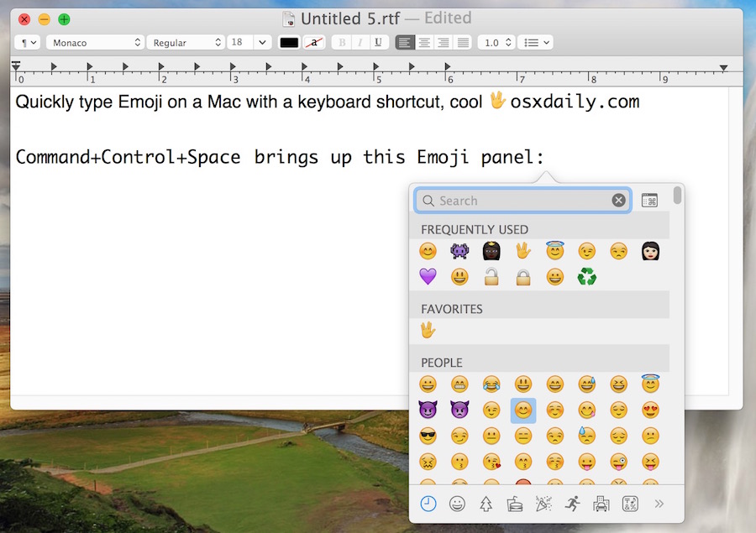Toggle italic text formatting
Image resolution: width=756 pixels, height=533 pixels.
coord(360,42)
